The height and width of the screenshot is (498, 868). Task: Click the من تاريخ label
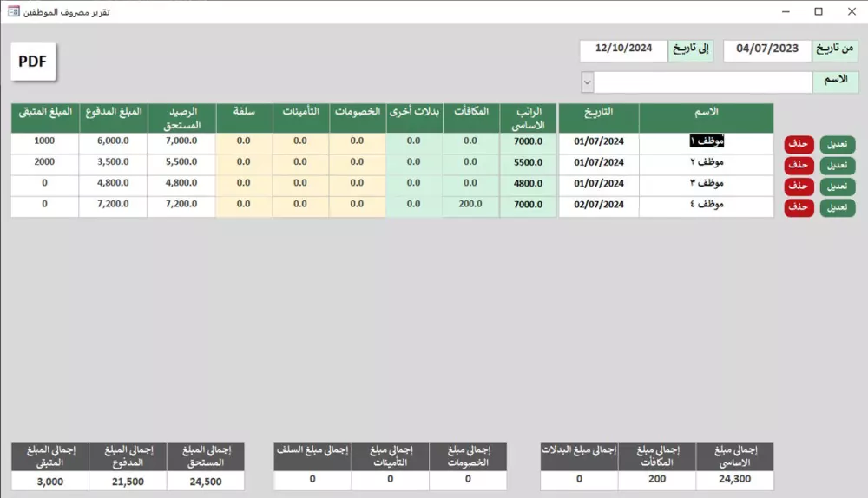[x=835, y=49]
